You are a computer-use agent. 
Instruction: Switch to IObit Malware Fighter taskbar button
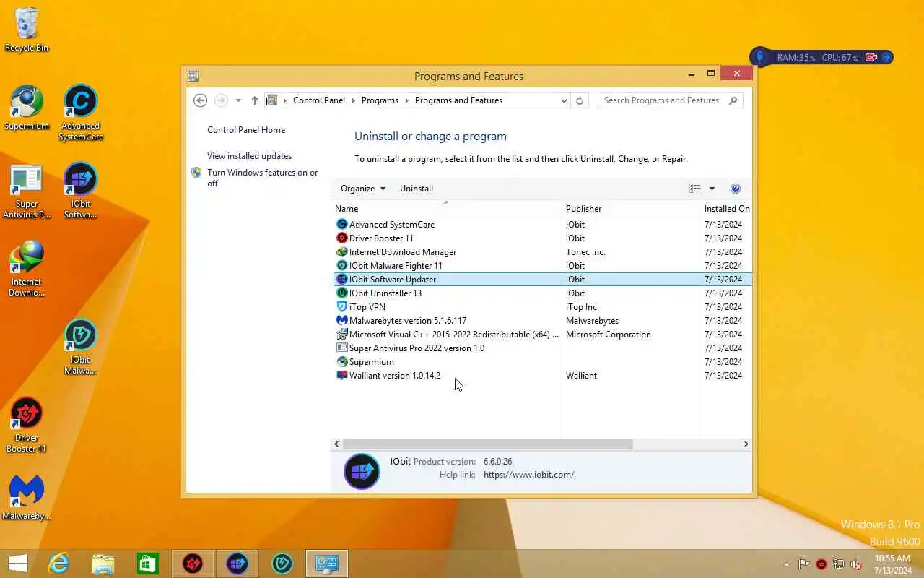point(282,564)
